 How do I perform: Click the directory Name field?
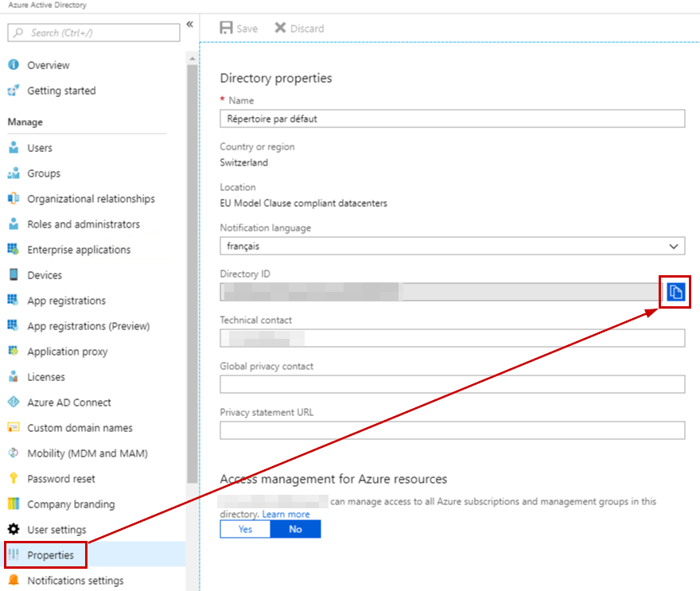coord(453,119)
